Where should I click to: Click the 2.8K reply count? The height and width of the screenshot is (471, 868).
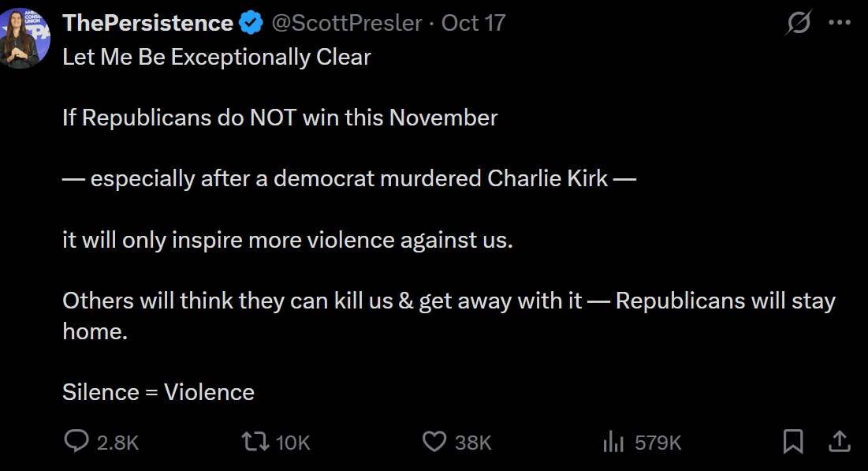click(x=117, y=443)
